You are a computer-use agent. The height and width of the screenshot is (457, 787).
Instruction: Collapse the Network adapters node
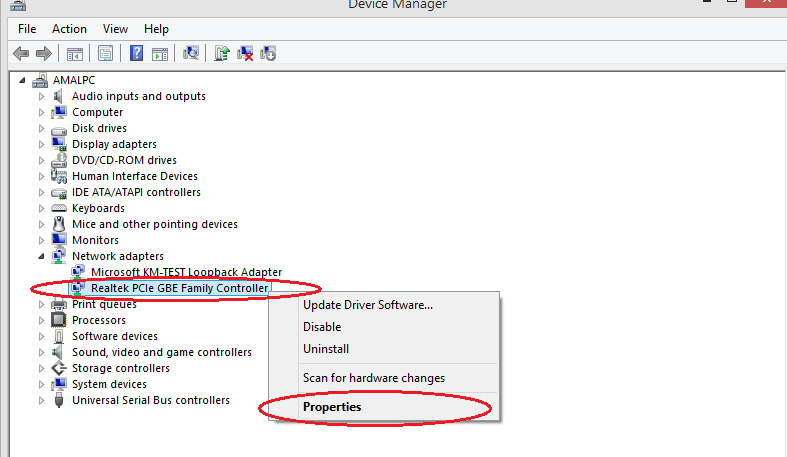click(x=41, y=256)
